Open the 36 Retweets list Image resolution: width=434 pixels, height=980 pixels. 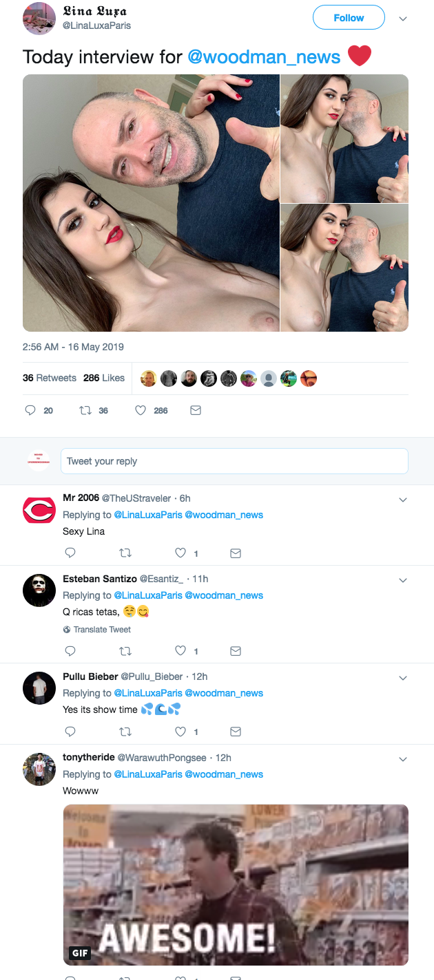50,378
